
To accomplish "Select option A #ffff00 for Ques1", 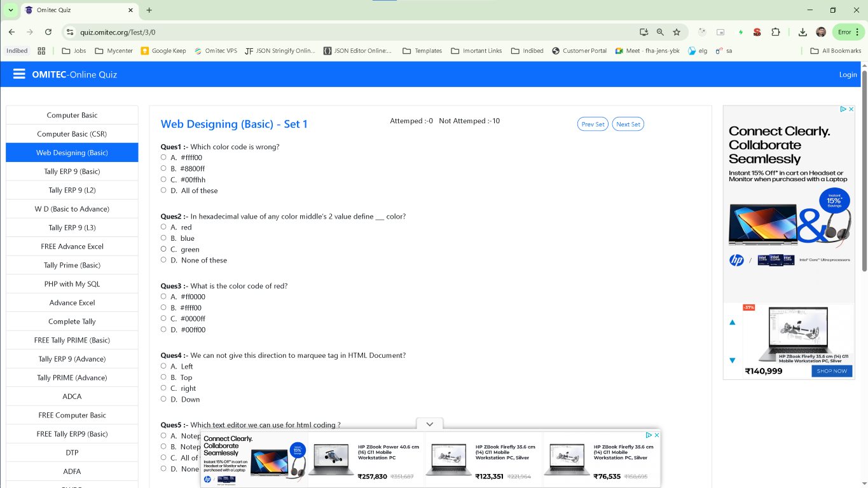I will [x=163, y=157].
